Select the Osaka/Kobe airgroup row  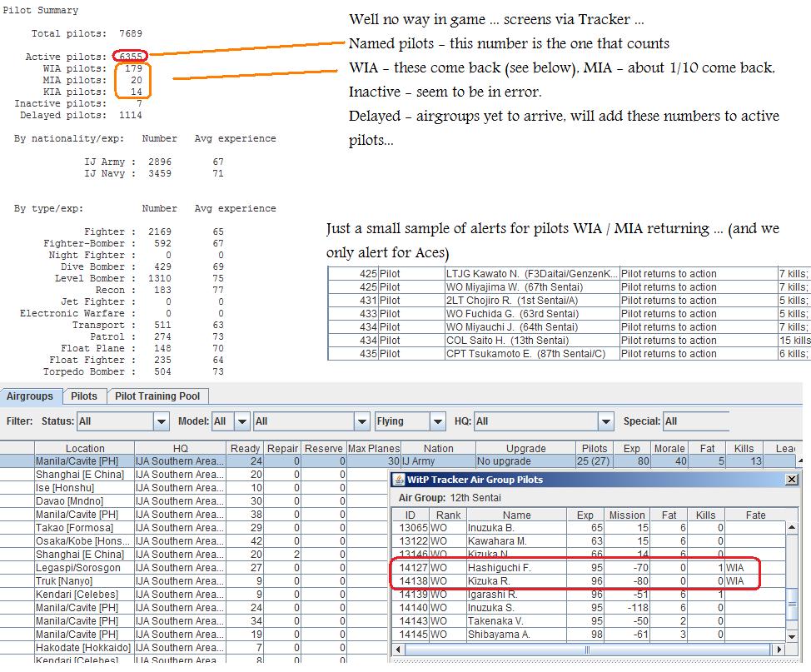coord(194,541)
